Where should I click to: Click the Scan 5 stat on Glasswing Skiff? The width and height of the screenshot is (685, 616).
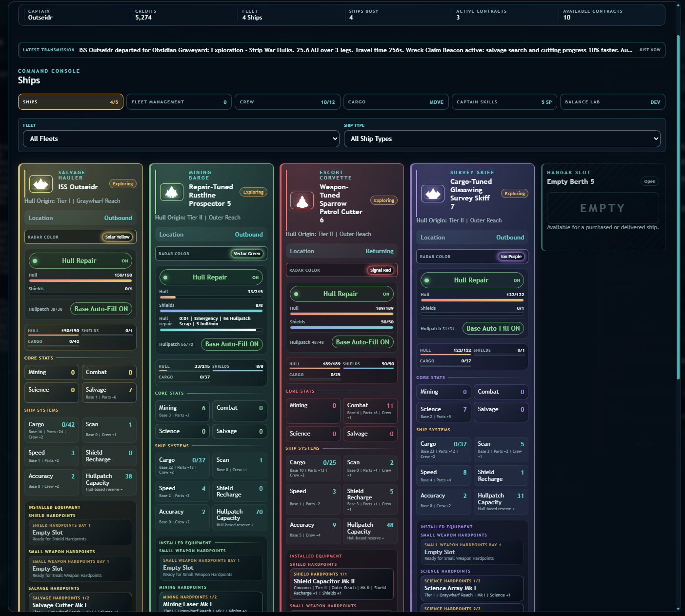point(501,450)
